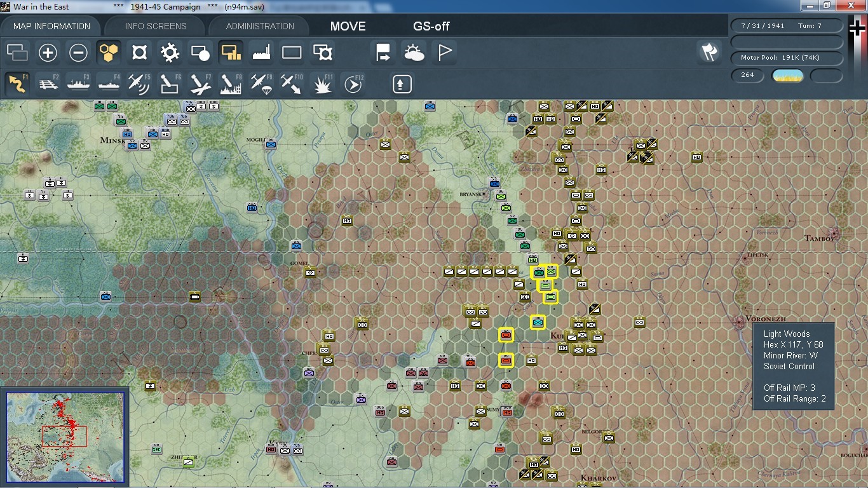Click the Gomel city label on map
The width and height of the screenshot is (868, 488).
[x=299, y=263]
